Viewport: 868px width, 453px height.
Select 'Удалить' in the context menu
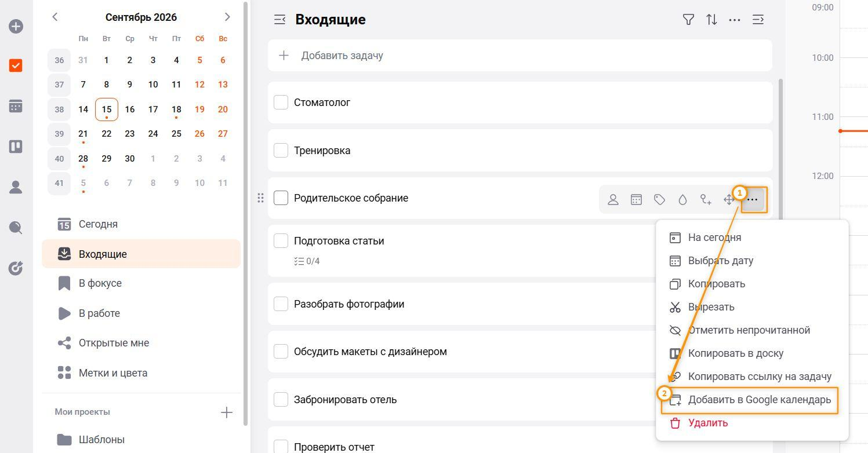coord(752,423)
